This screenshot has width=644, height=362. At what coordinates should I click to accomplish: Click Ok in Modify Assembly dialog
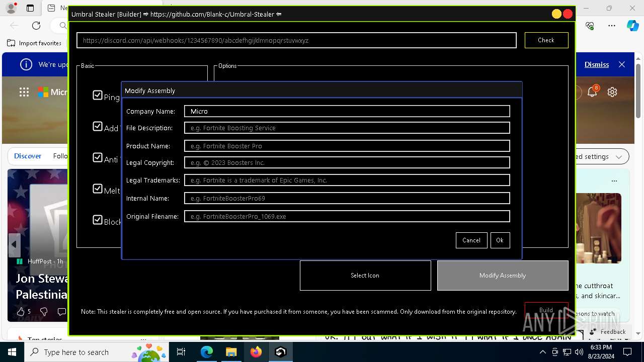500,240
